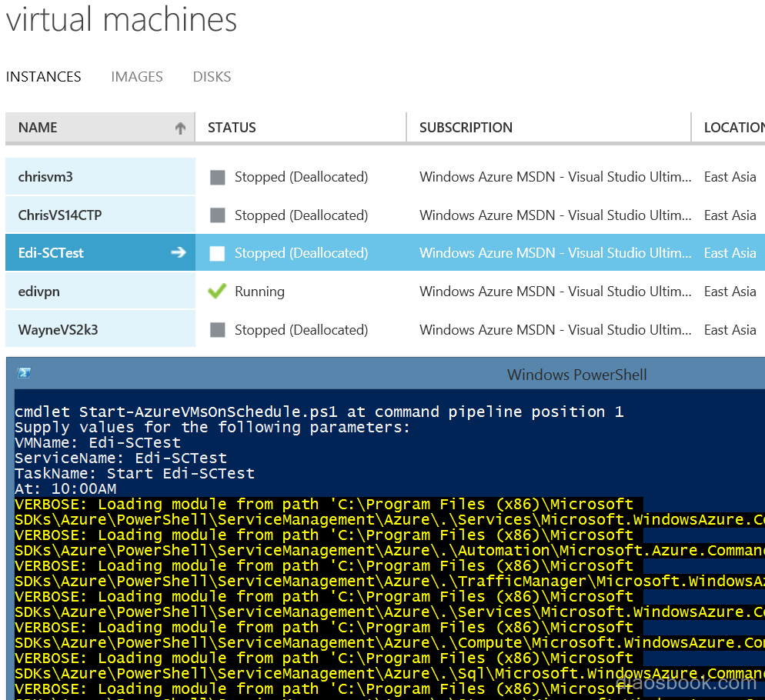
Task: Click the NAME column sort arrow
Action: click(181, 128)
